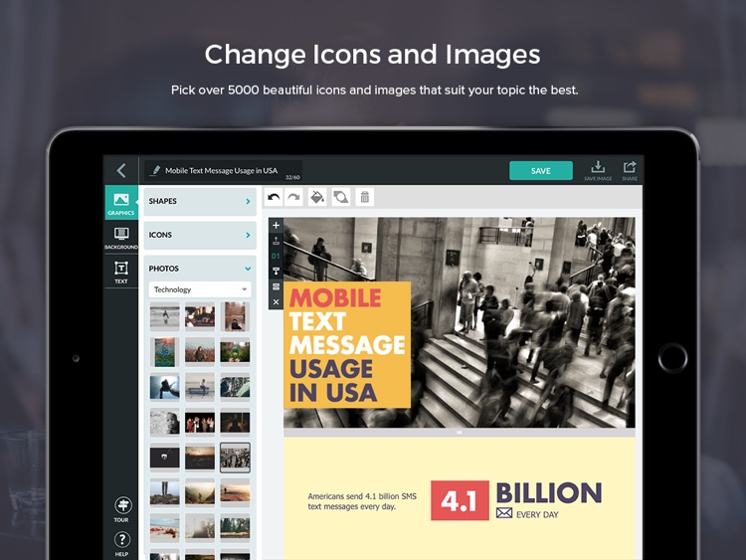Select the person underwater blue photo
Screen dimensions: 746x560
[x=164, y=387]
